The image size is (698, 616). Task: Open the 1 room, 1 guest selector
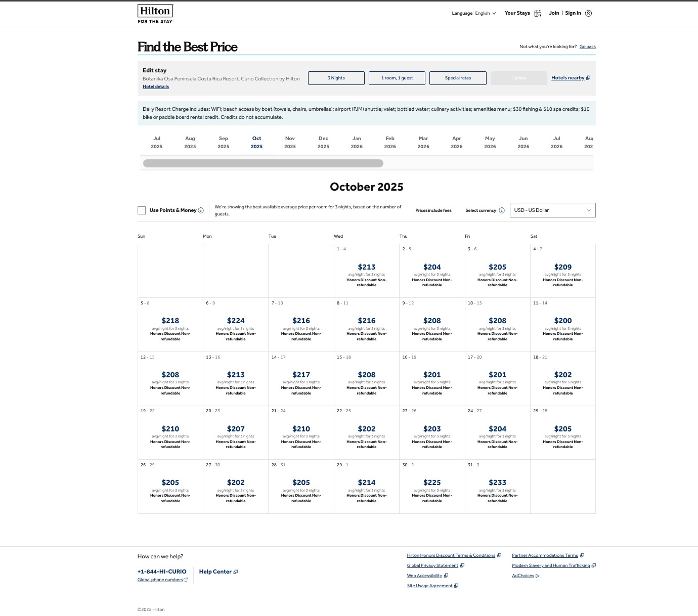pos(397,78)
